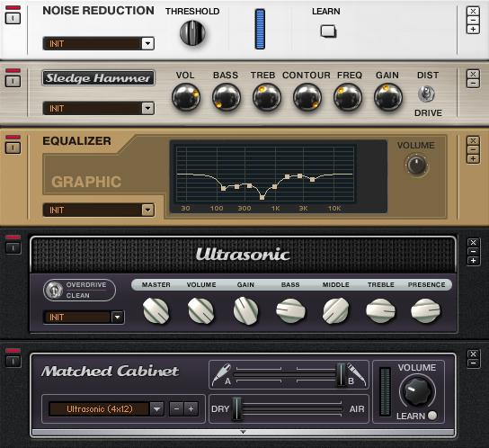Collapse Sledge Hammer module with minus icon
Viewport: 489px width, 448px height.
[x=473, y=84]
